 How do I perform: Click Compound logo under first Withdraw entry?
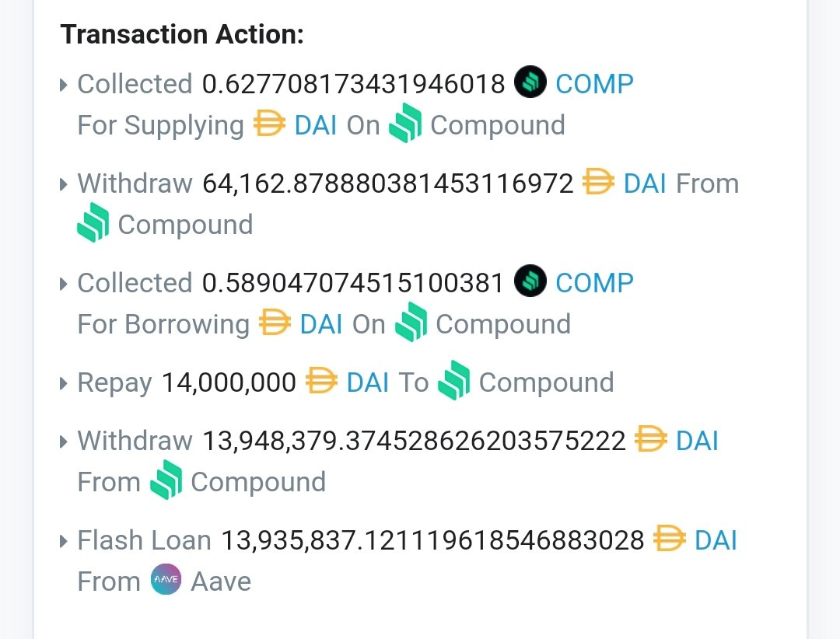point(93,222)
